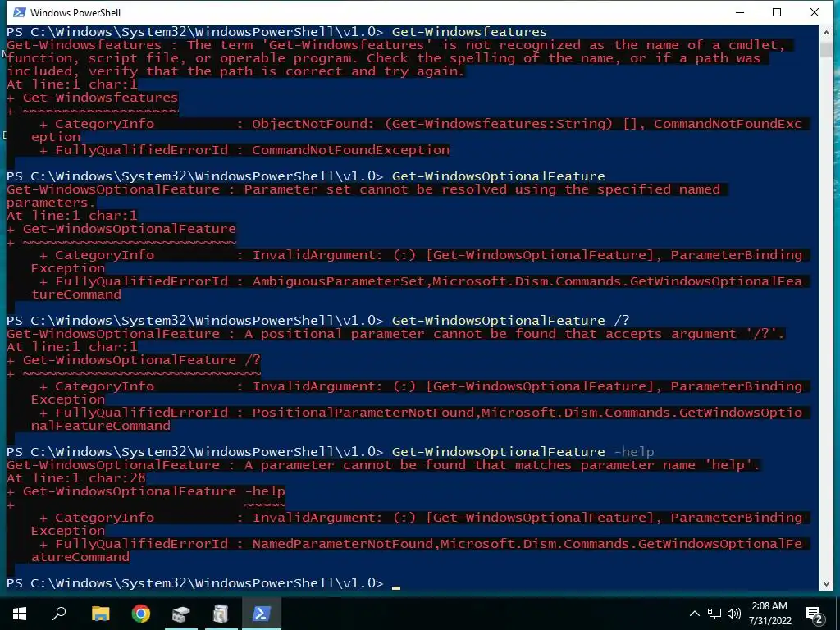840x630 pixels.
Task: Open taskbar search magnifier
Action: click(59, 614)
